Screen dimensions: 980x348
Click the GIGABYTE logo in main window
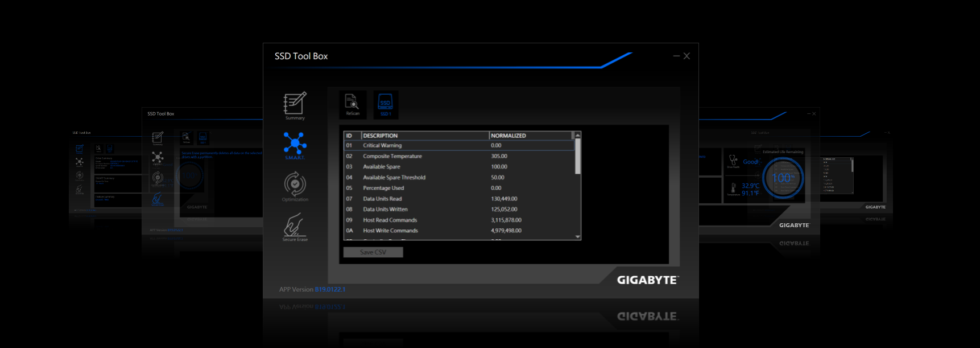click(647, 280)
